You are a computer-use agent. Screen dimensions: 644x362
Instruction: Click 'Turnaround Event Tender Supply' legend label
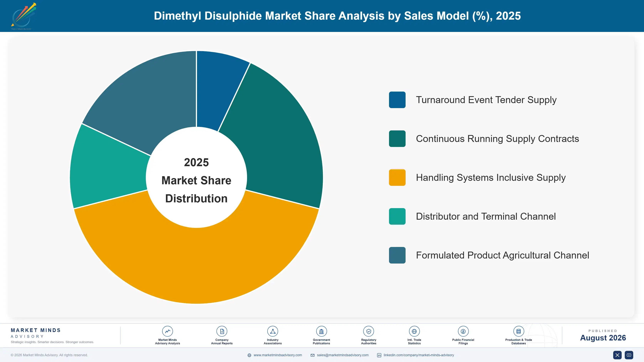pos(486,100)
